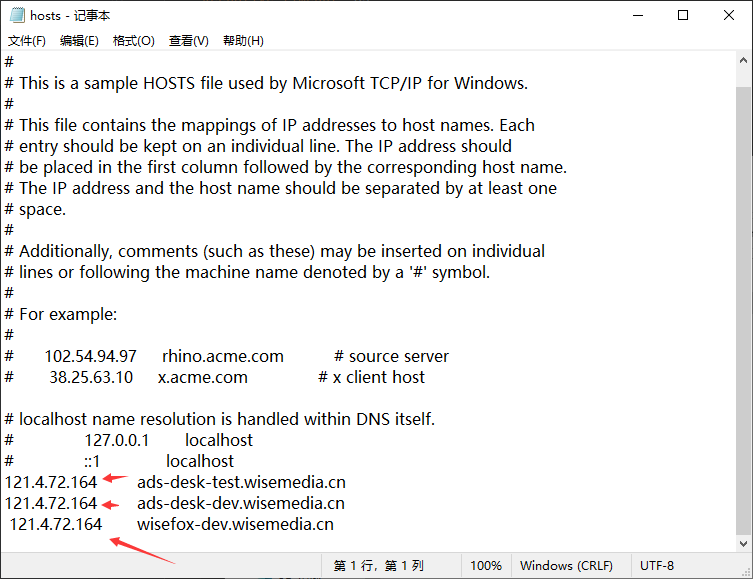Click the UTF-8 encoding status entry
The height and width of the screenshot is (579, 753).
(x=657, y=566)
